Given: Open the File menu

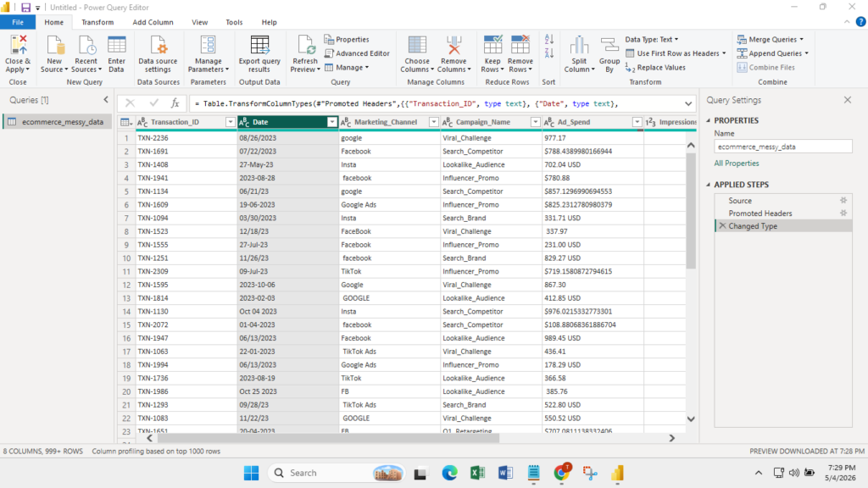Looking at the screenshot, I should (x=18, y=22).
